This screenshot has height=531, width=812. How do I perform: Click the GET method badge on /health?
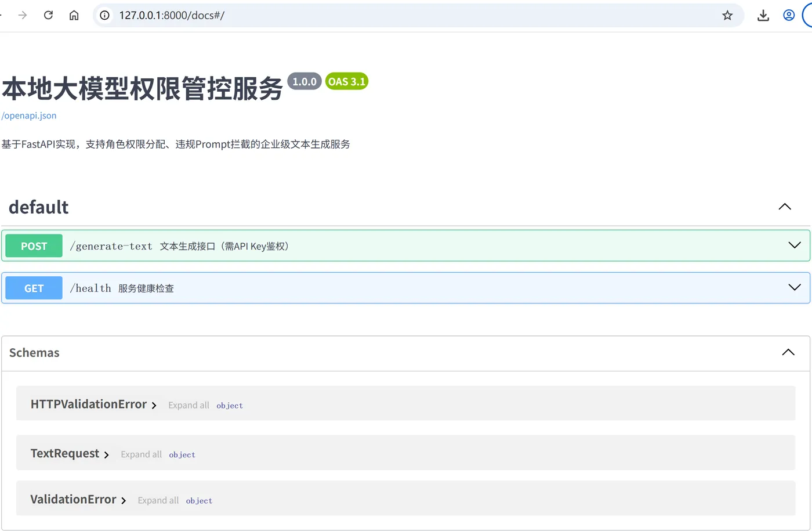(x=33, y=288)
